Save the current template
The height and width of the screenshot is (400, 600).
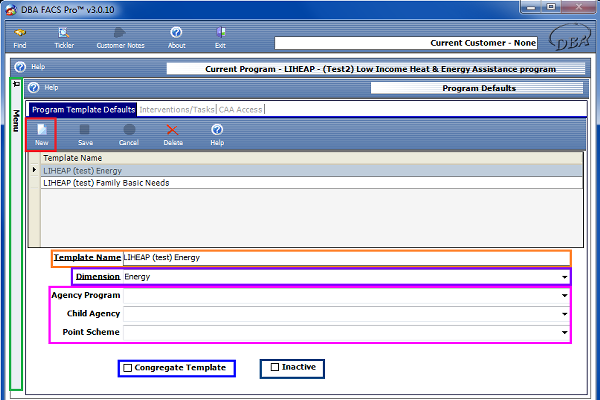click(85, 135)
